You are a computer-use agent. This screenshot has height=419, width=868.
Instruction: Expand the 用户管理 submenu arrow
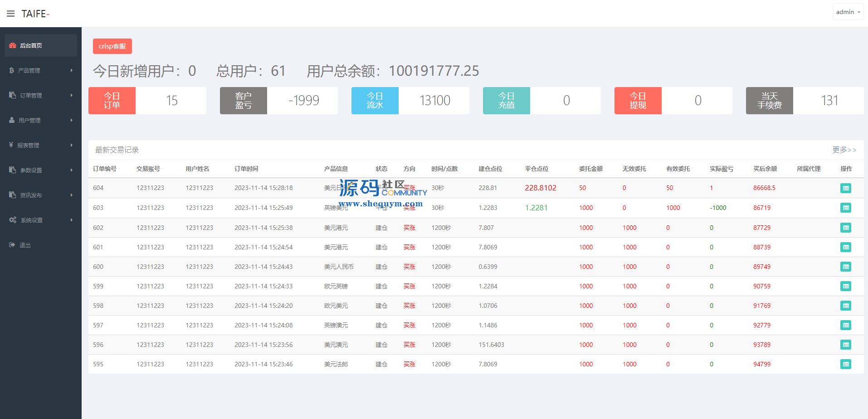coord(71,120)
